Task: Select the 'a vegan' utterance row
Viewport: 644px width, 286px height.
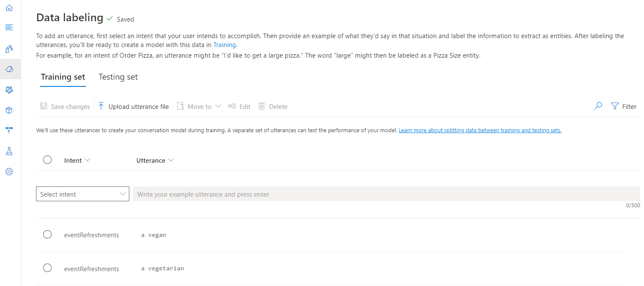Action: pyautogui.click(x=47, y=234)
